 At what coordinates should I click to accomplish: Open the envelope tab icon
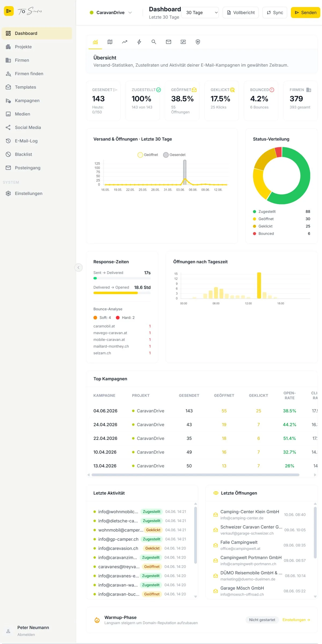tap(169, 42)
